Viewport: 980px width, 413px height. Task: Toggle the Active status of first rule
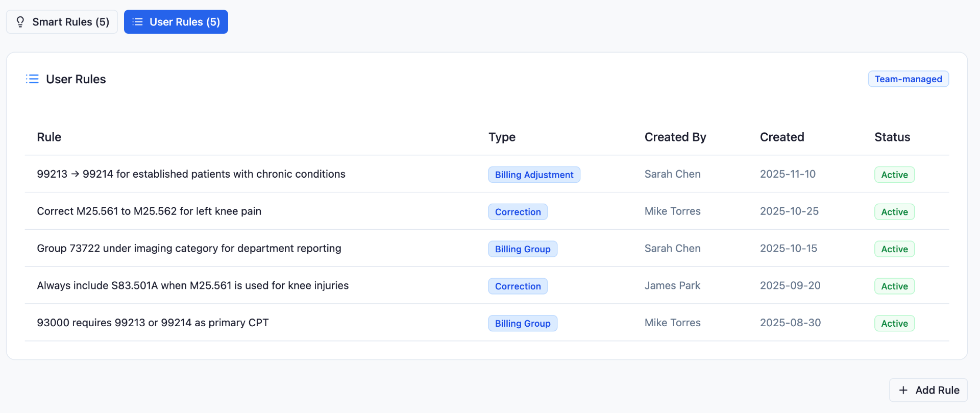894,175
